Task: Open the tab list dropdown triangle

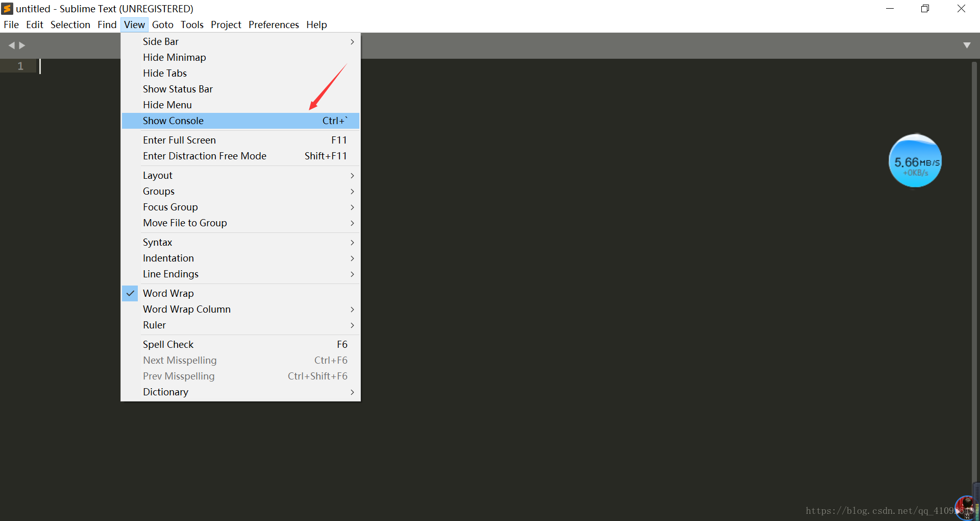Action: click(x=967, y=45)
